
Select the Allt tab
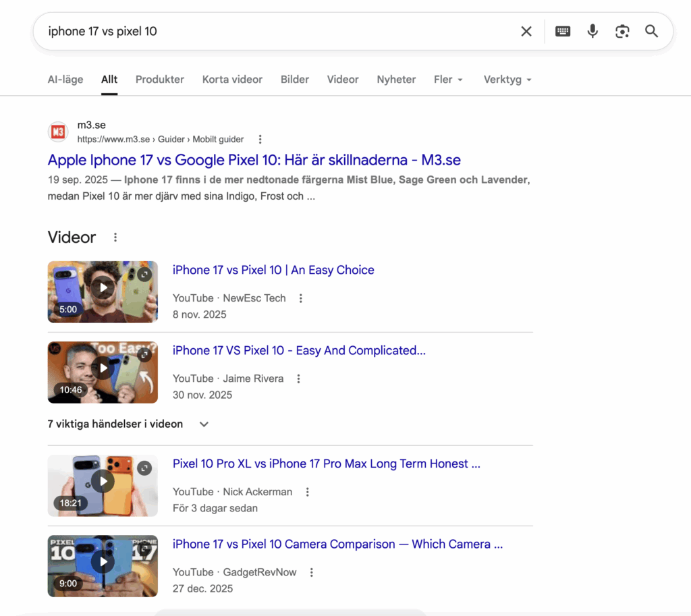point(109,80)
